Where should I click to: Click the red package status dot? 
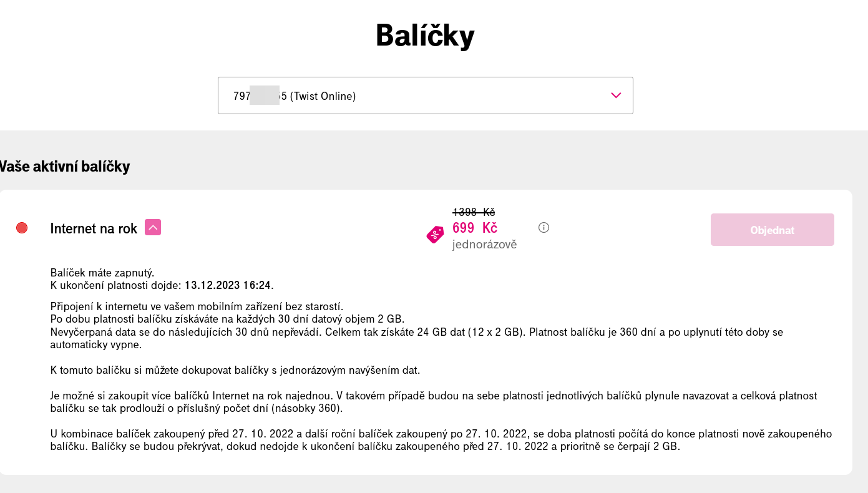pyautogui.click(x=22, y=228)
